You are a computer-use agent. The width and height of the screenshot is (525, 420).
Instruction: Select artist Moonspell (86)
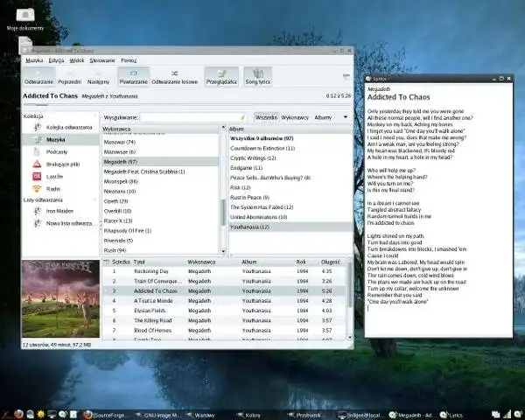160,181
